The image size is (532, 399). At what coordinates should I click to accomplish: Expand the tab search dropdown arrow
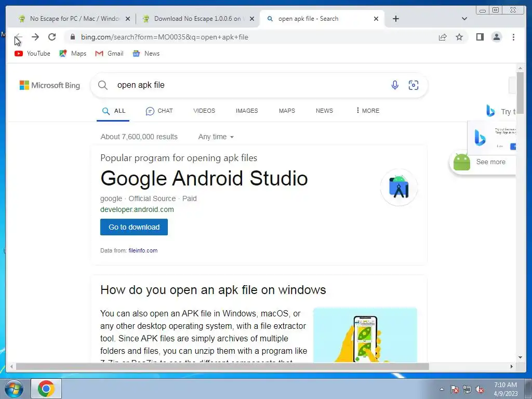point(464,19)
